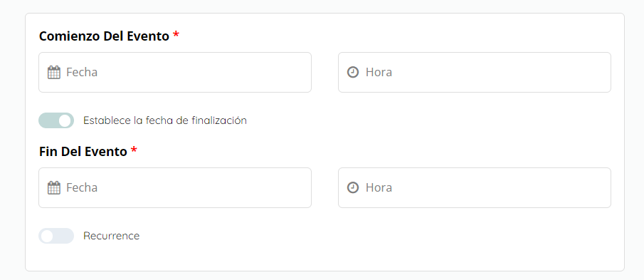
Task: Click the clock icon under Comienzo Del Evento
Action: (353, 73)
